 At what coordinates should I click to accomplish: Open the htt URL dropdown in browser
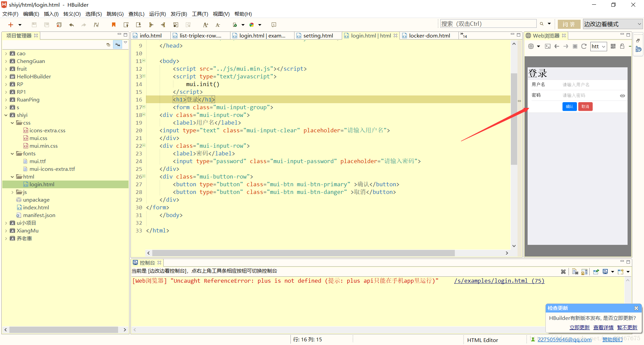click(599, 47)
